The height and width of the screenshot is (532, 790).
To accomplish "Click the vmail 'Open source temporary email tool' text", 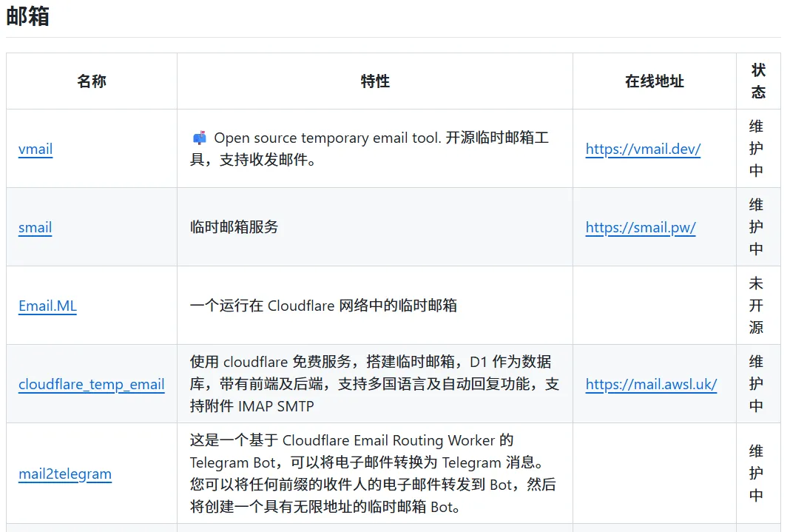I will [x=369, y=149].
